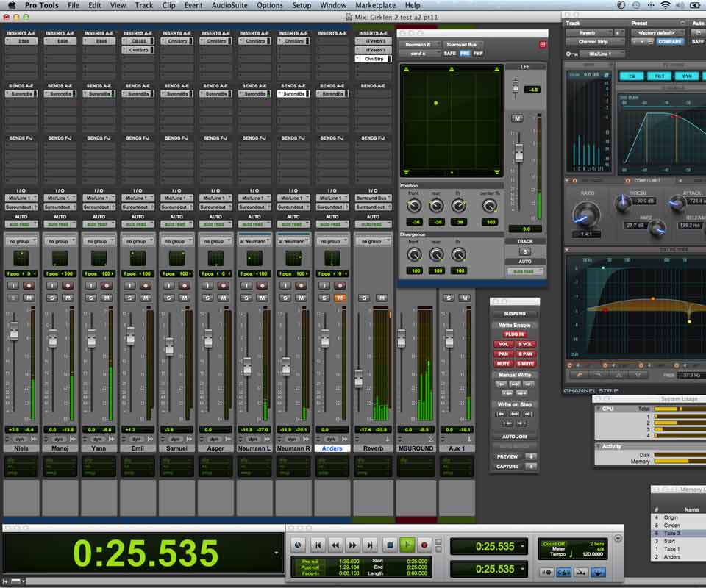Open the Niels track surround panner thumbnail
Screen dimensions: 706x588
(21, 258)
